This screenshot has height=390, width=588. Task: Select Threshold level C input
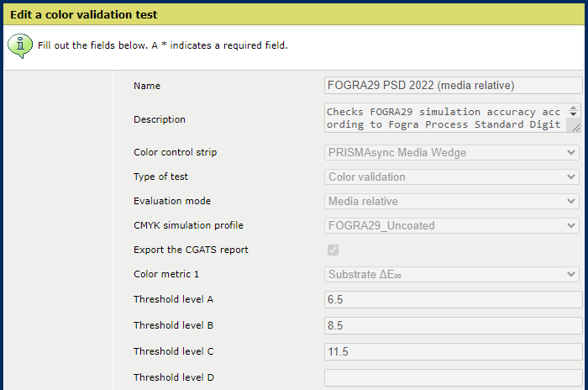coord(453,351)
